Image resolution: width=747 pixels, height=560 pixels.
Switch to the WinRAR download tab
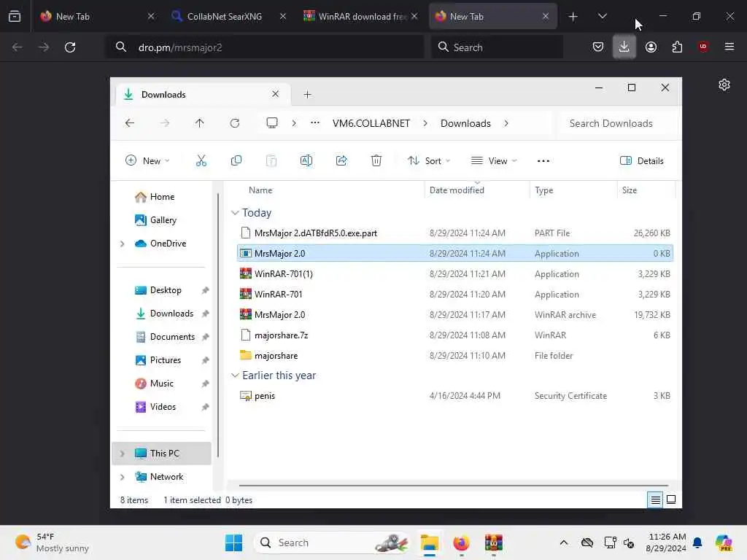[360, 16]
